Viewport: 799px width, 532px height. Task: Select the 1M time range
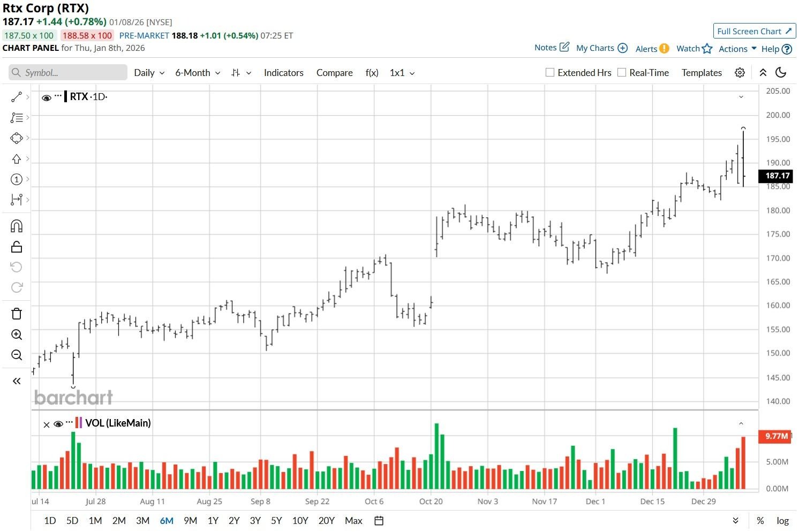(x=95, y=521)
